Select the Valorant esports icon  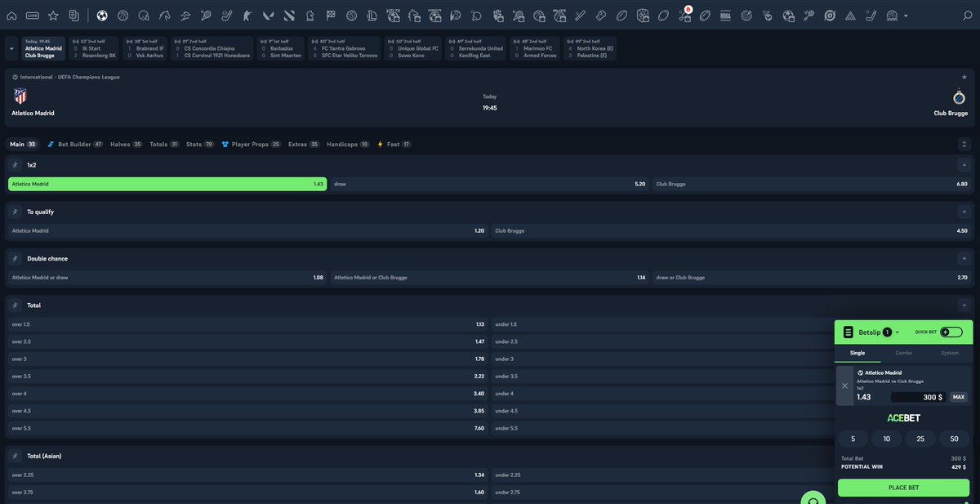coord(268,16)
